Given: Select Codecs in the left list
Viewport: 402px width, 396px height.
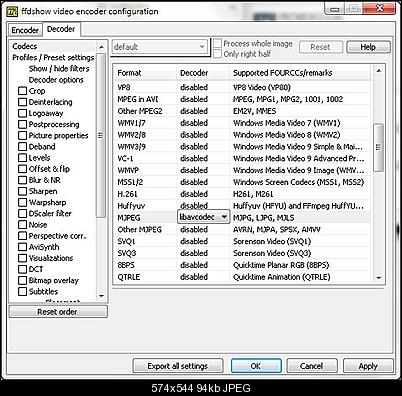Looking at the screenshot, I should (x=25, y=46).
